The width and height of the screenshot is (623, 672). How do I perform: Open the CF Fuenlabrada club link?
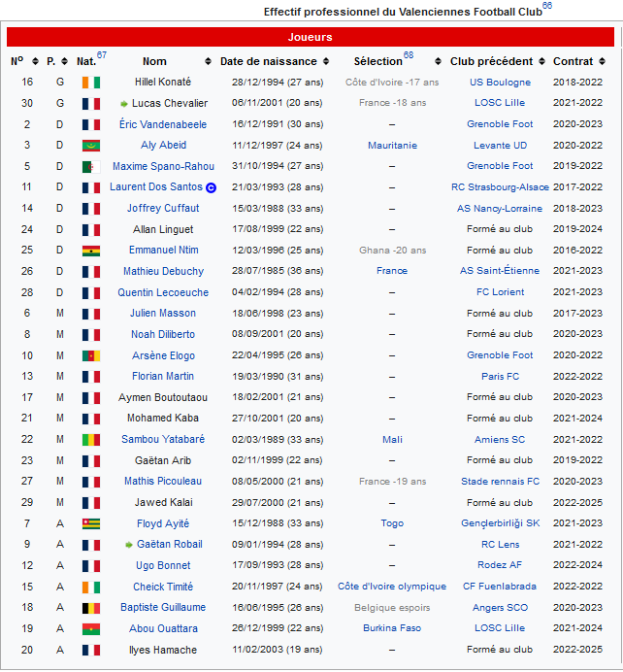tap(499, 587)
